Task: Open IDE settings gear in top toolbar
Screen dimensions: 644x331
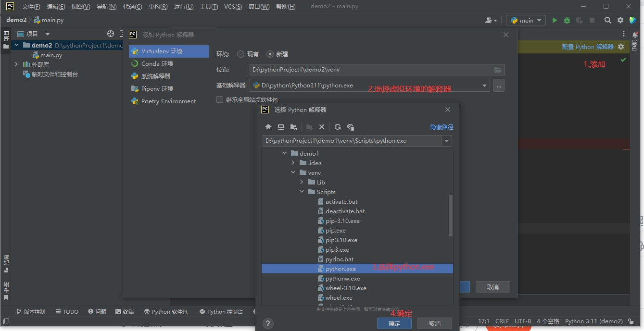Action: coord(620,20)
